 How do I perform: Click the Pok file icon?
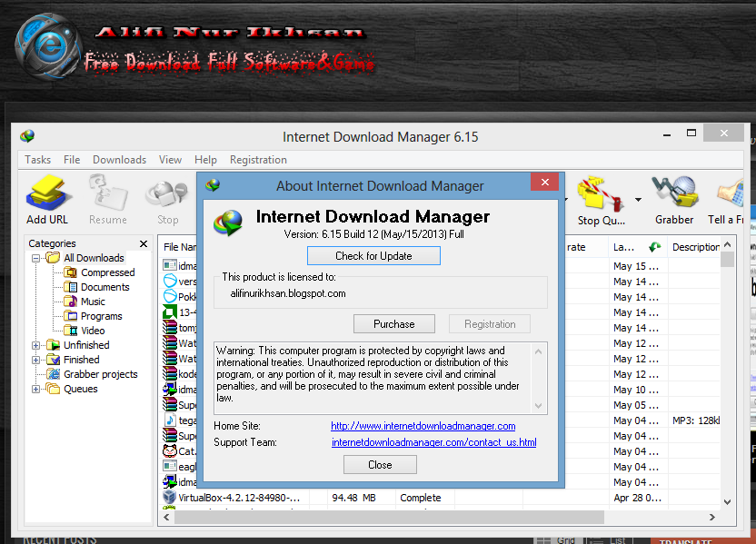tap(170, 296)
